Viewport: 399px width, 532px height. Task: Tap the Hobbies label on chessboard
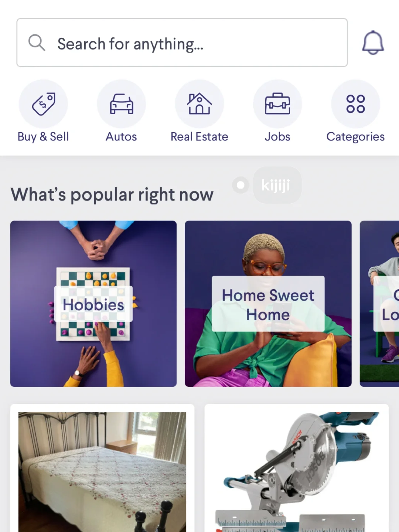[x=93, y=304]
